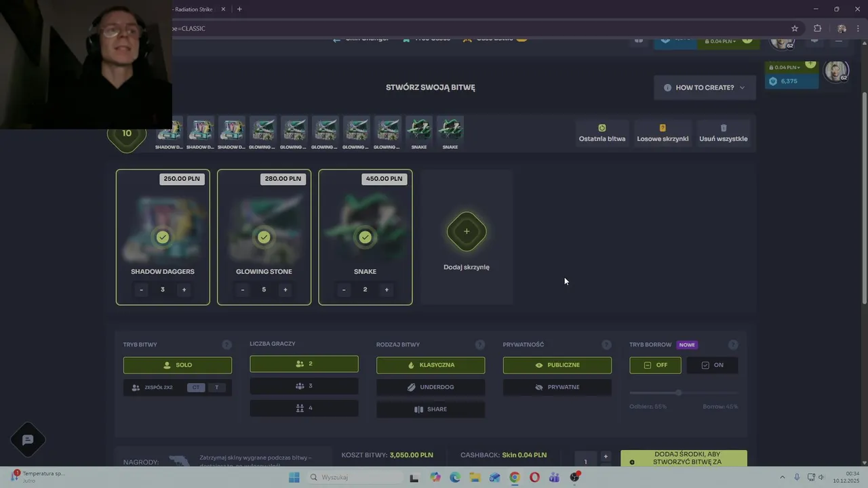Increase the Snake case count
Screen dimensions: 868x488
(x=387, y=289)
